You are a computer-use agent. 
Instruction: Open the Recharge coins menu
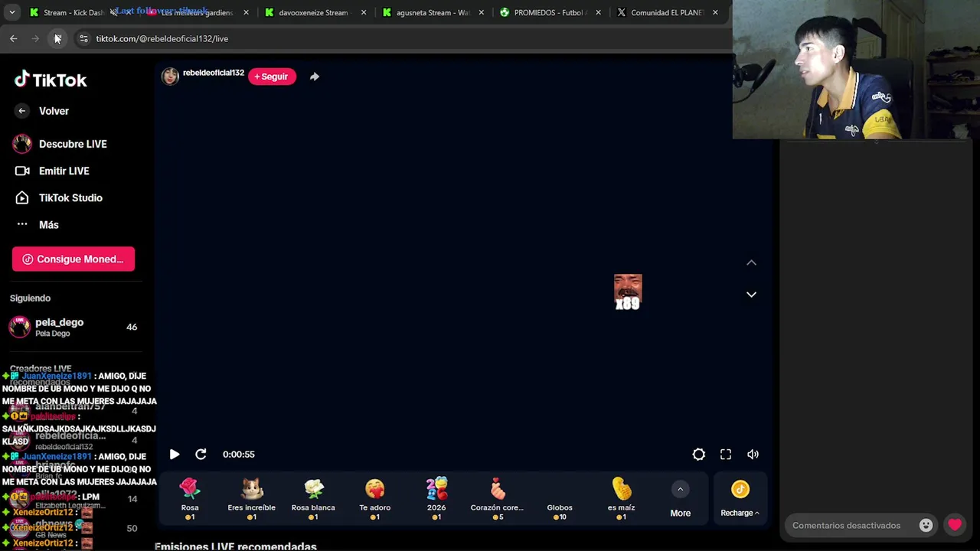740,499
